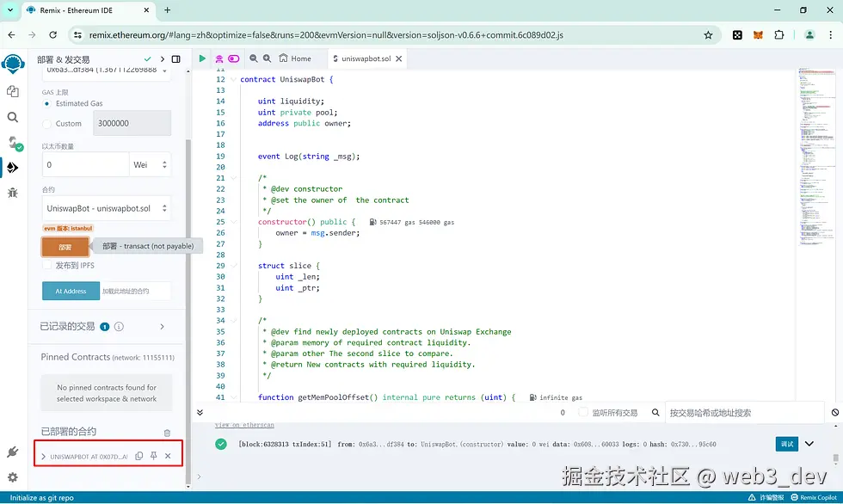The height and width of the screenshot is (504, 843).
Task: Collapse terminal panel double chevron
Action: pos(200,413)
